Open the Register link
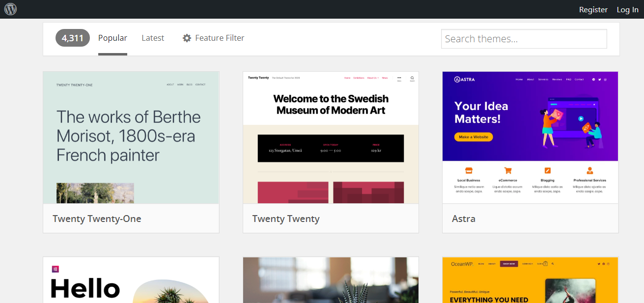644x303 pixels. pyautogui.click(x=593, y=9)
